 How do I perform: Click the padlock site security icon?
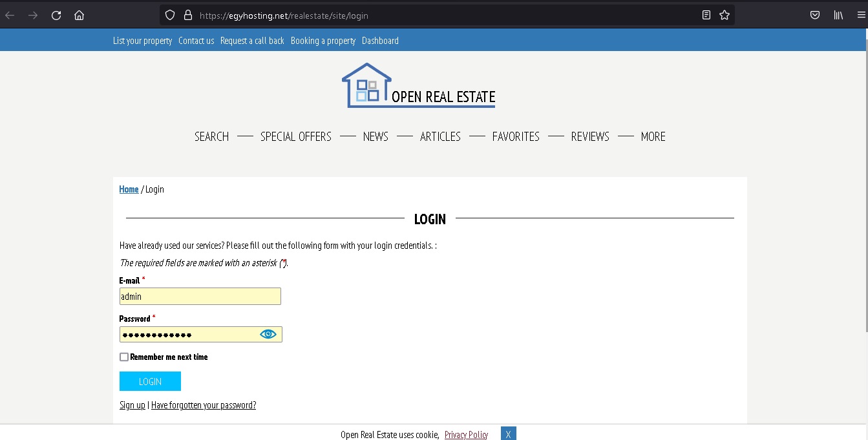[188, 15]
